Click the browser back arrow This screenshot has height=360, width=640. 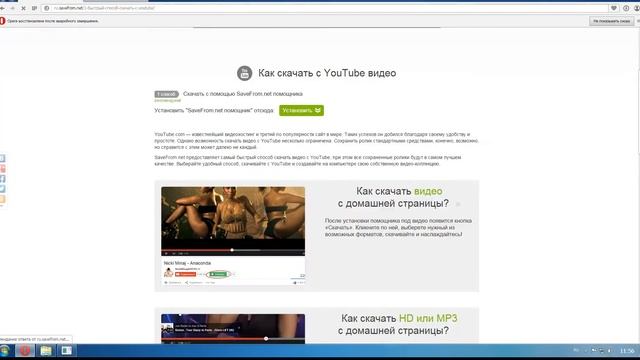2,8
